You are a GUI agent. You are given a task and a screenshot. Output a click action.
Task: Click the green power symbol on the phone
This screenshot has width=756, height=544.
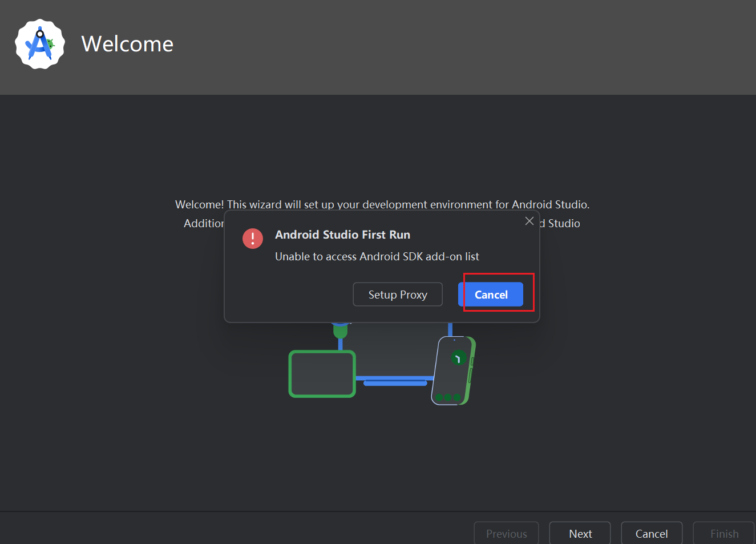click(x=459, y=357)
